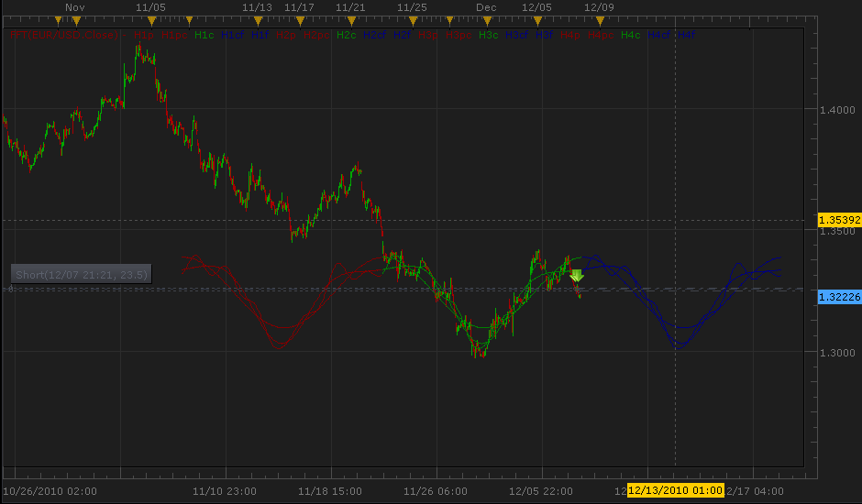Select the timeline marker under 11/21
The height and width of the screenshot is (504, 862).
pyautogui.click(x=351, y=21)
